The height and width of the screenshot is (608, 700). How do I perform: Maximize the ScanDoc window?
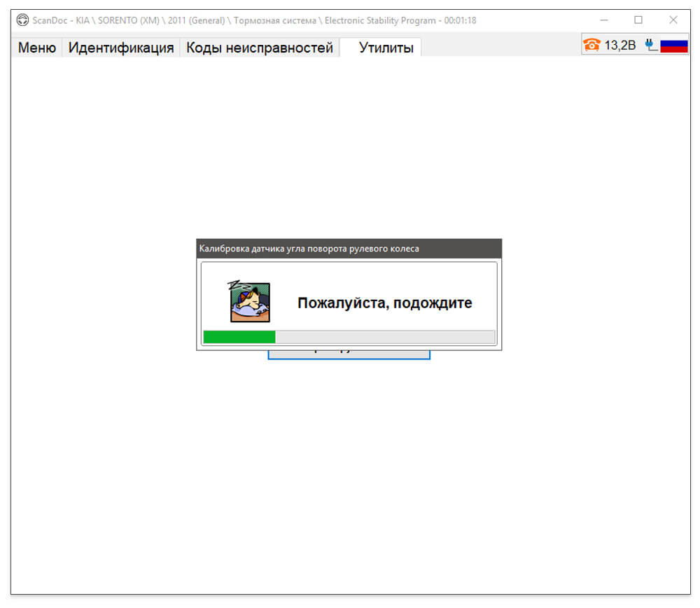(638, 20)
